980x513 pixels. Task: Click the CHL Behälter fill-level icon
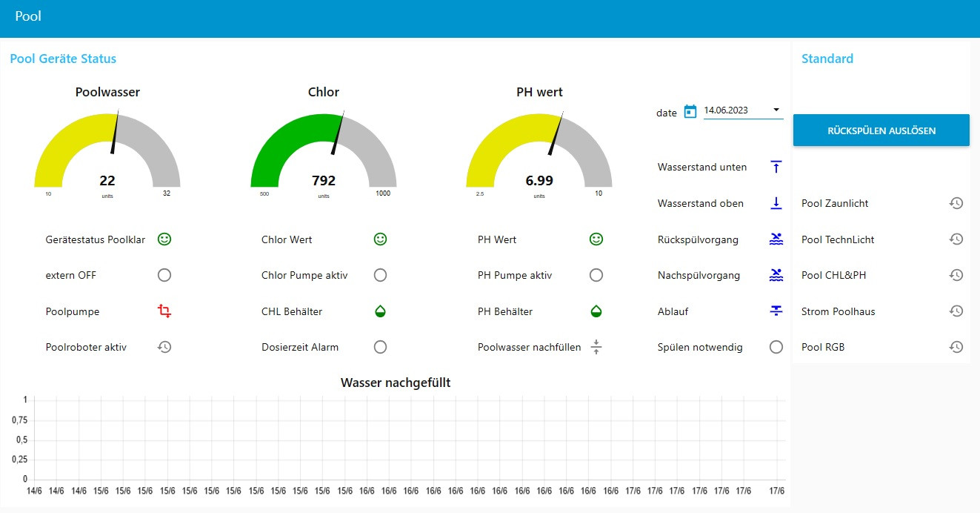tap(380, 311)
